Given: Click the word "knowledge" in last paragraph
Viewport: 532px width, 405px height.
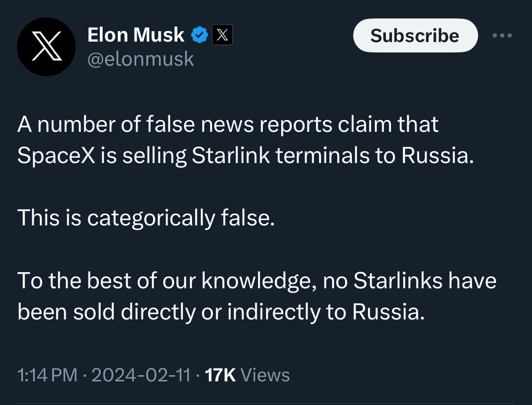Looking at the screenshot, I should pos(257,281).
